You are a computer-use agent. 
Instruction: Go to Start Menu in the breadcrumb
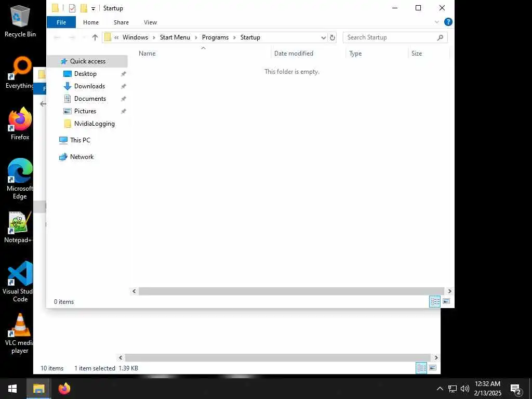[175, 37]
